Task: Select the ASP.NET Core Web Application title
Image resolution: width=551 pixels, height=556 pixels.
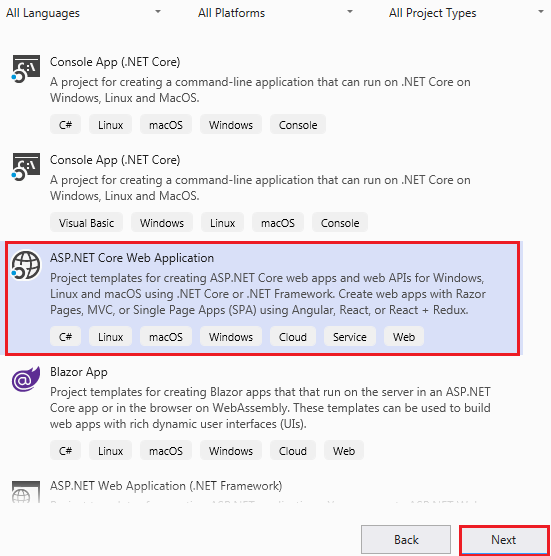Action: 132,258
